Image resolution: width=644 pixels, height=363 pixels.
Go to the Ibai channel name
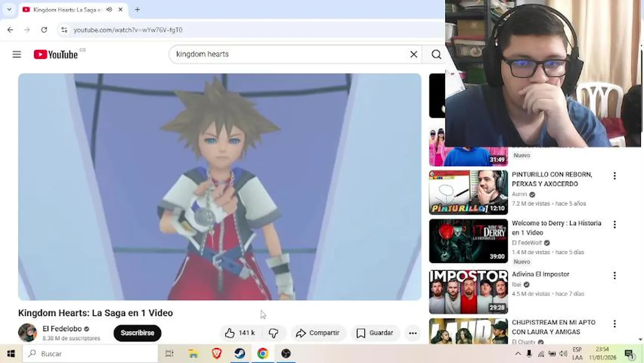[x=517, y=284]
